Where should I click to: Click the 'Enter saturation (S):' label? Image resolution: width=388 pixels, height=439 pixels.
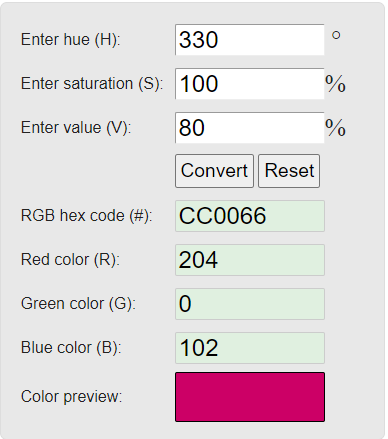[x=92, y=84]
